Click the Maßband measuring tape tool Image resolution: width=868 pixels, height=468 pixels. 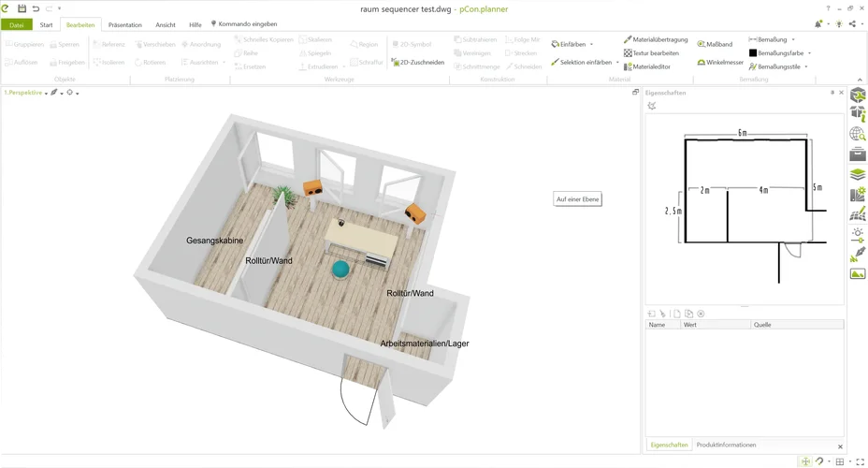tap(715, 44)
